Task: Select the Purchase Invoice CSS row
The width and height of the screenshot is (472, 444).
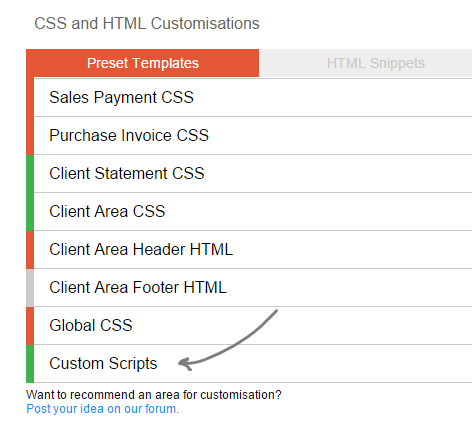Action: click(253, 136)
